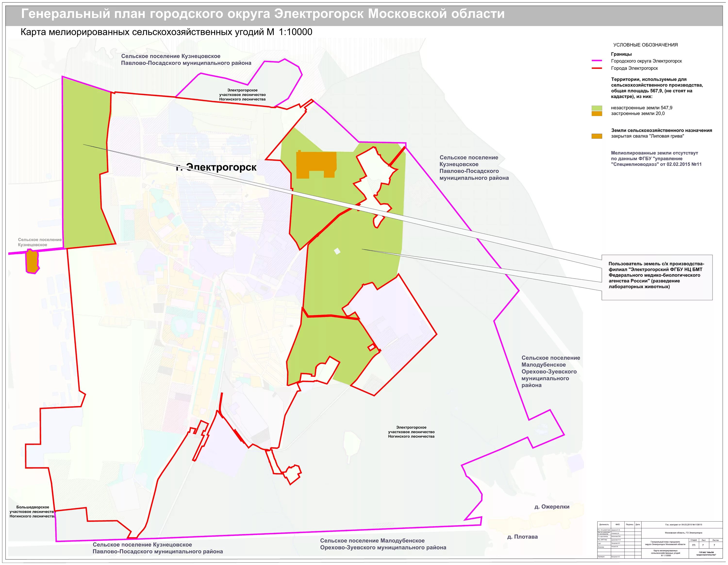Click the red city boundary line sample in the legend
Viewport: 728px width, 565px height.
coord(597,68)
